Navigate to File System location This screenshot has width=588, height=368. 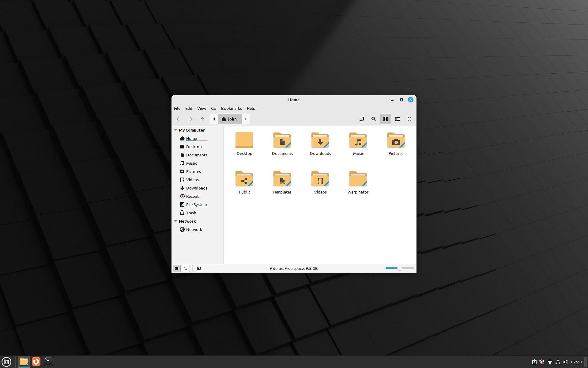coord(196,204)
